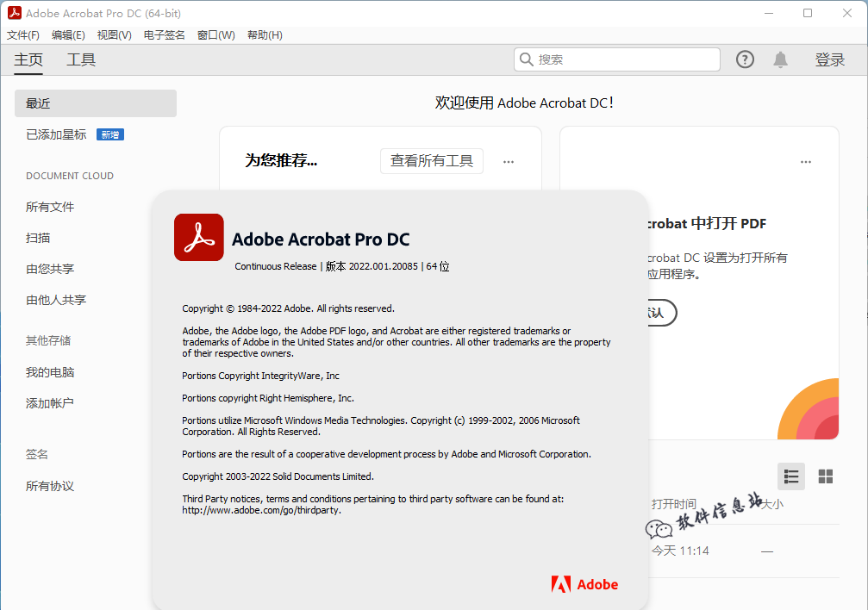Image resolution: width=868 pixels, height=610 pixels.
Task: Open the notifications bell icon
Action: pyautogui.click(x=780, y=59)
